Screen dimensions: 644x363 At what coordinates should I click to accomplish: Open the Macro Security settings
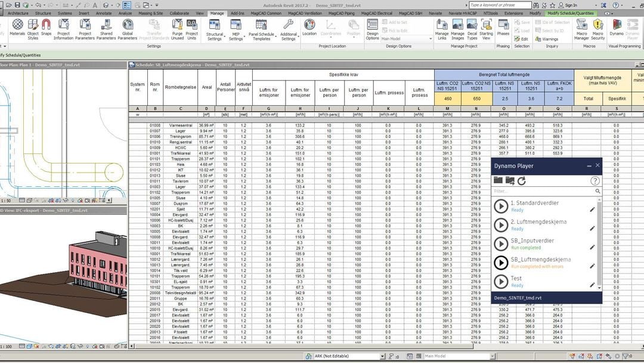pyautogui.click(x=598, y=27)
